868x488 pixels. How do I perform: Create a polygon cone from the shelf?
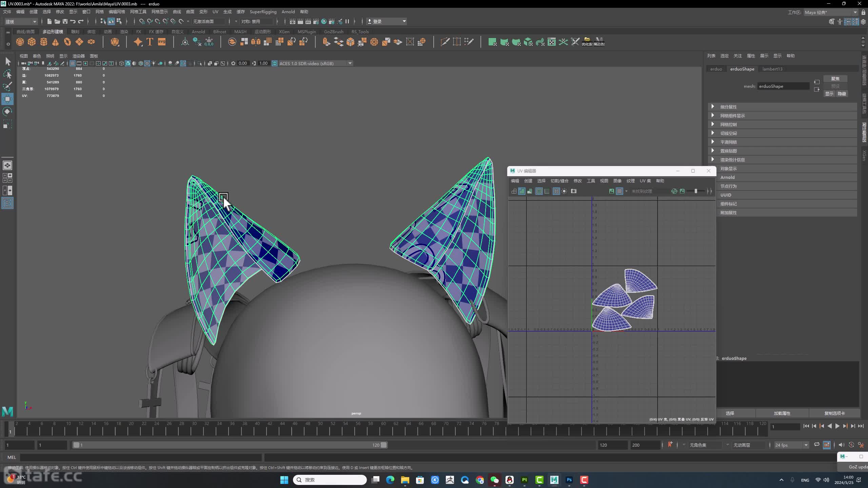pyautogui.click(x=56, y=42)
